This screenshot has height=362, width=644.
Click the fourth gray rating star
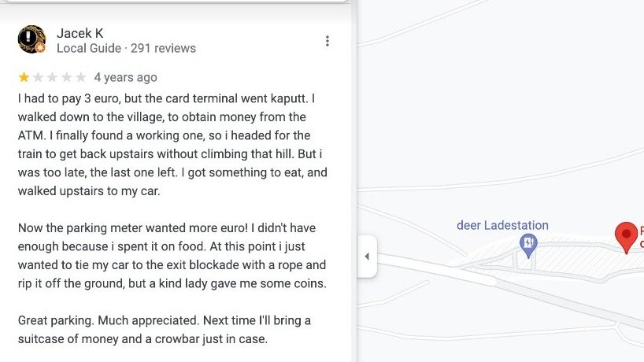(x=67, y=77)
